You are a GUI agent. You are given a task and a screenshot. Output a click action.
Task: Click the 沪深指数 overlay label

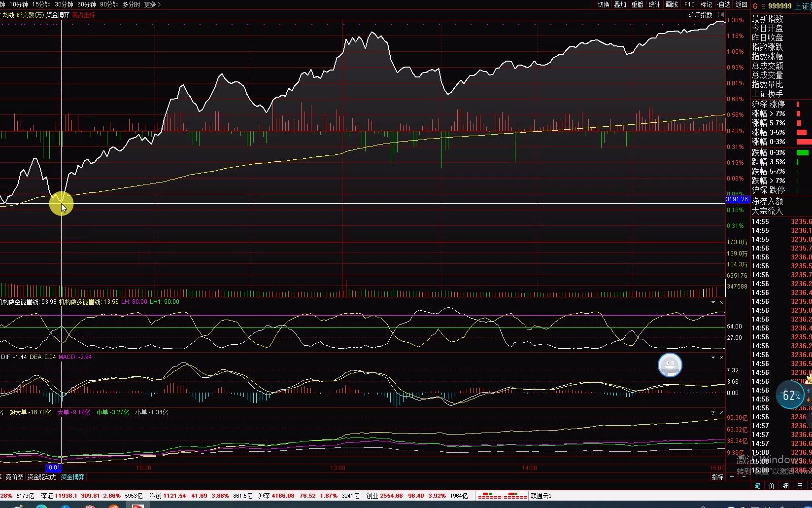pyautogui.click(x=700, y=15)
